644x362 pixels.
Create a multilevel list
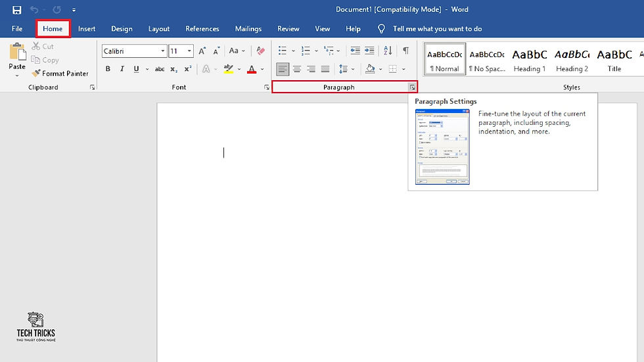coord(329,51)
